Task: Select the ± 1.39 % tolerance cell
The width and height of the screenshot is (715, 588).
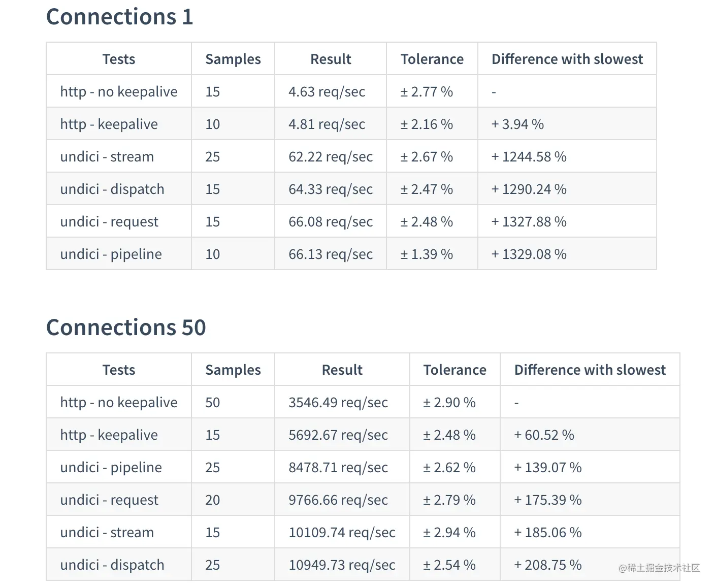Action: click(x=432, y=254)
